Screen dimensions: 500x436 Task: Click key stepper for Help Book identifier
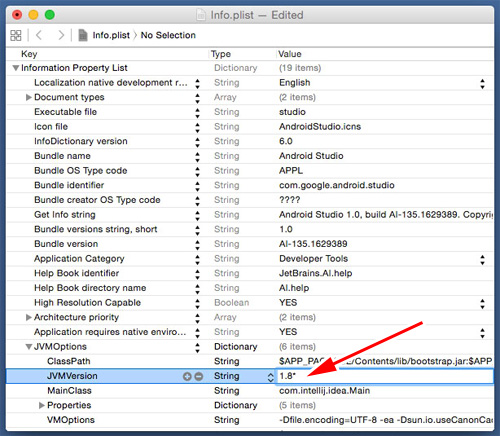pos(197,274)
